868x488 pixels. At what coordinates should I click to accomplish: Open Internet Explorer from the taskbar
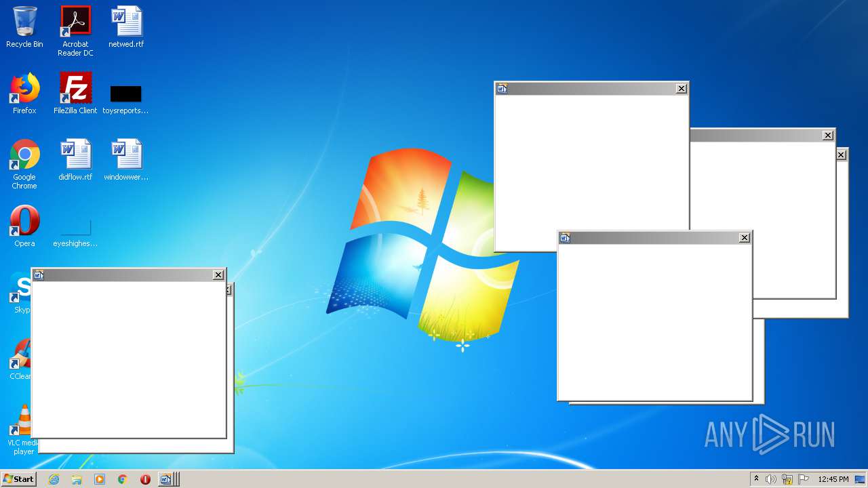pyautogui.click(x=54, y=479)
